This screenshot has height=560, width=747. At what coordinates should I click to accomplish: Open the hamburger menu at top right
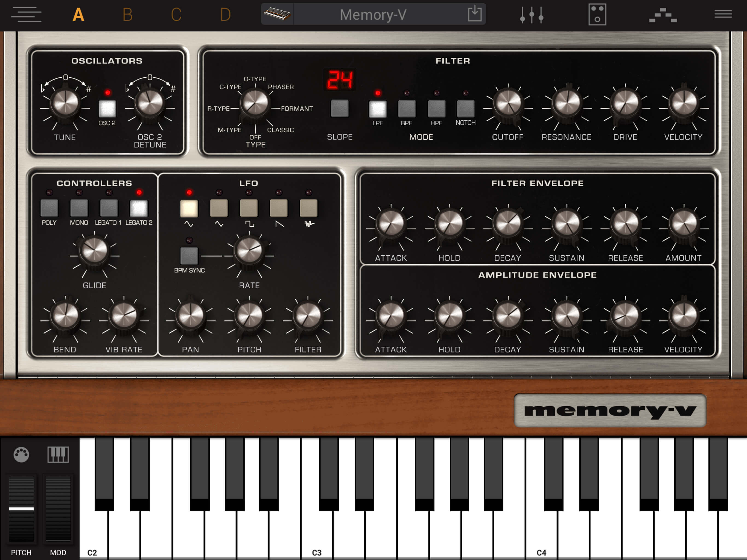tap(723, 14)
